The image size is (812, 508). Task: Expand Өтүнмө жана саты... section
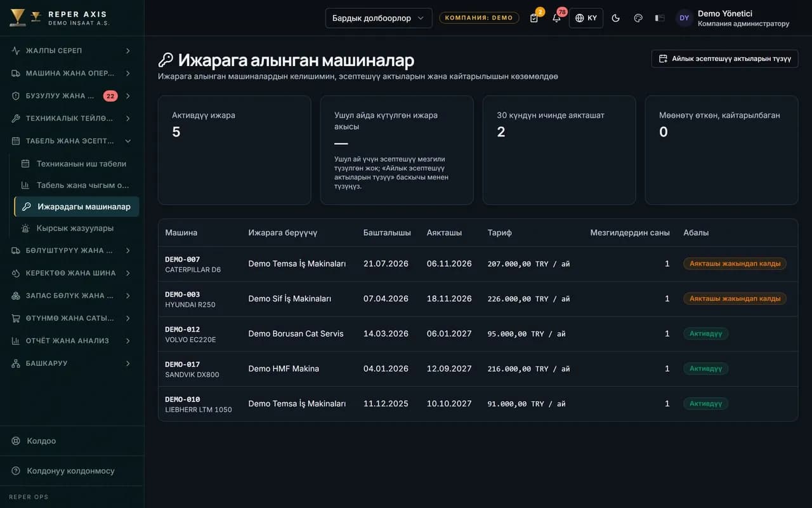point(72,318)
